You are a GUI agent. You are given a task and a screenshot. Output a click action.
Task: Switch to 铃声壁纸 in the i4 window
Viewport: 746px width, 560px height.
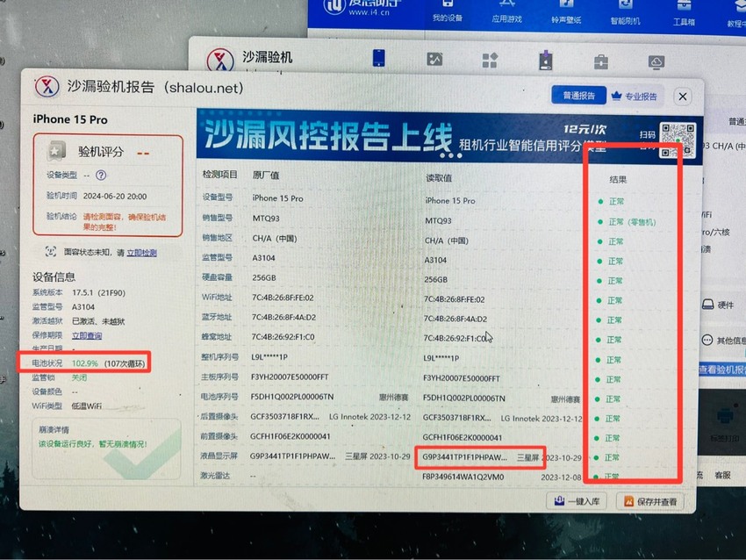(566, 13)
